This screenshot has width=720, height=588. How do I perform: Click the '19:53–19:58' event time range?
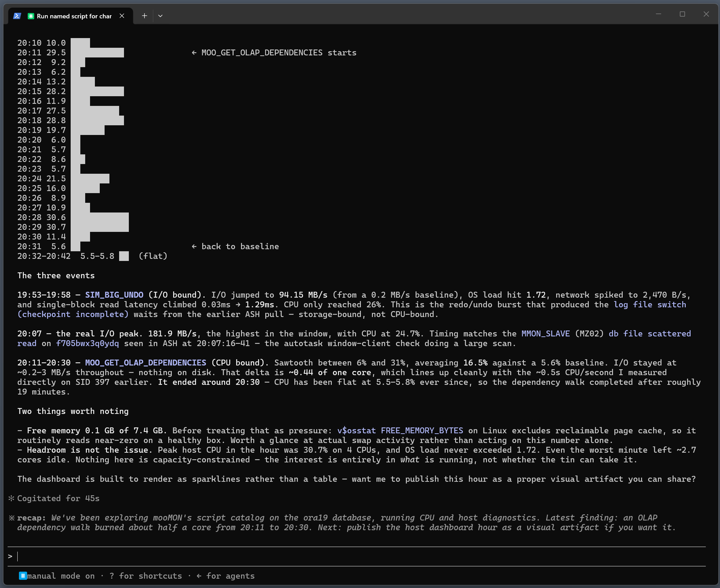click(x=44, y=295)
